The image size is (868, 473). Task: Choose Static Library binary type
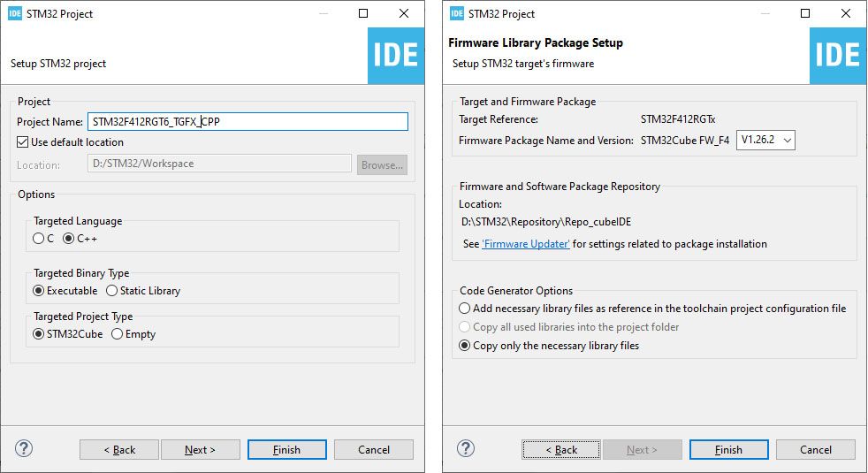[x=111, y=291]
